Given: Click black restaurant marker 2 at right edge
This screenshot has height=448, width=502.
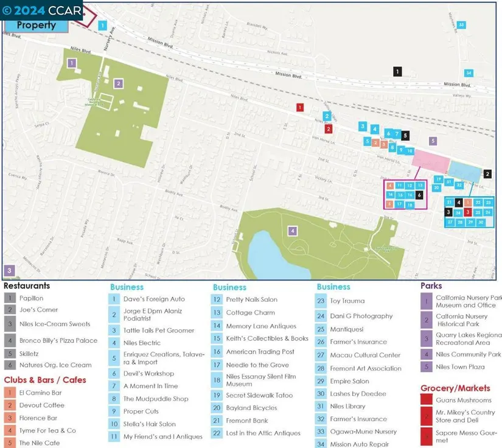Looking at the screenshot, I should 487,173.
